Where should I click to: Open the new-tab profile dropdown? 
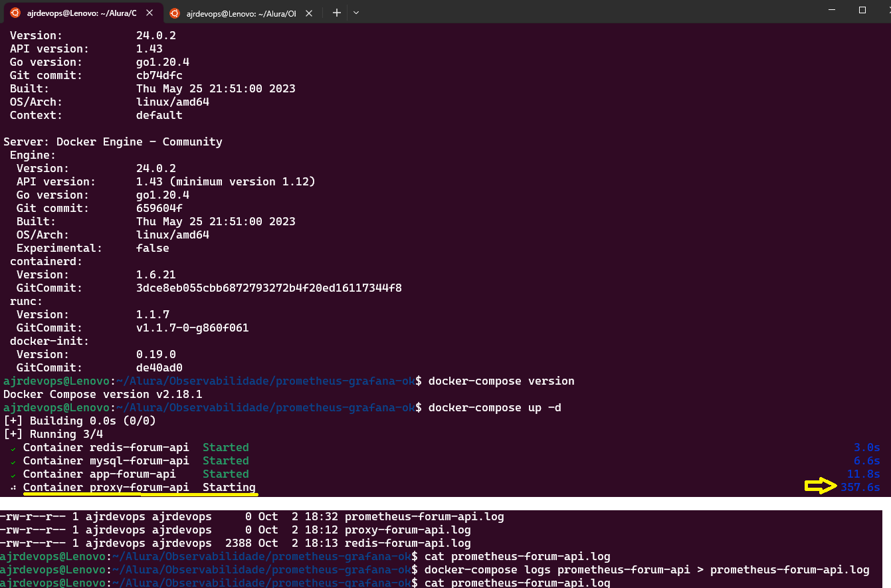pos(356,13)
